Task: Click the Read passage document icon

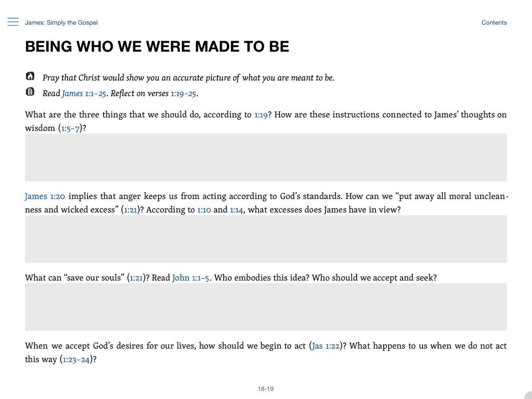Action: (x=30, y=92)
